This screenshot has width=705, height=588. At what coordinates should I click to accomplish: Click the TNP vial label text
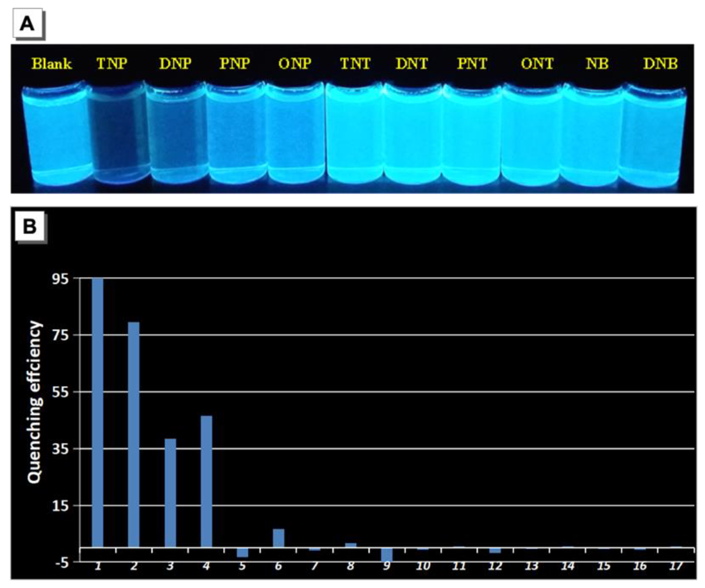click(x=111, y=64)
